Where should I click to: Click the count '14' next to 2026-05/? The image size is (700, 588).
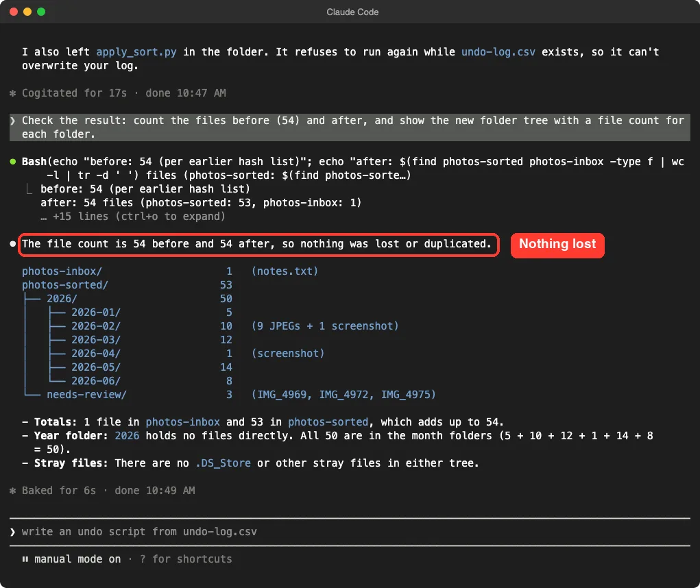[x=226, y=367]
